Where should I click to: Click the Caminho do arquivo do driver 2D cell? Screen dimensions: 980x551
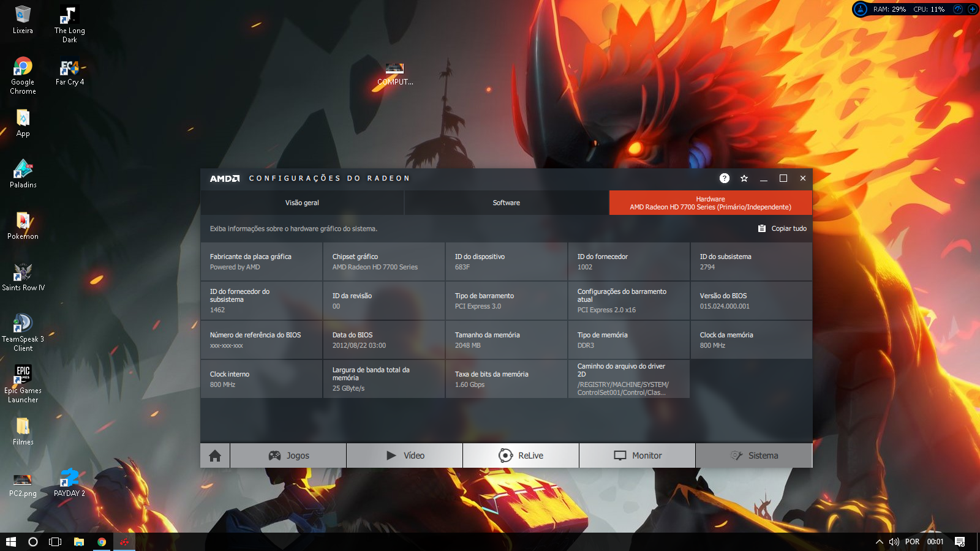(x=629, y=379)
